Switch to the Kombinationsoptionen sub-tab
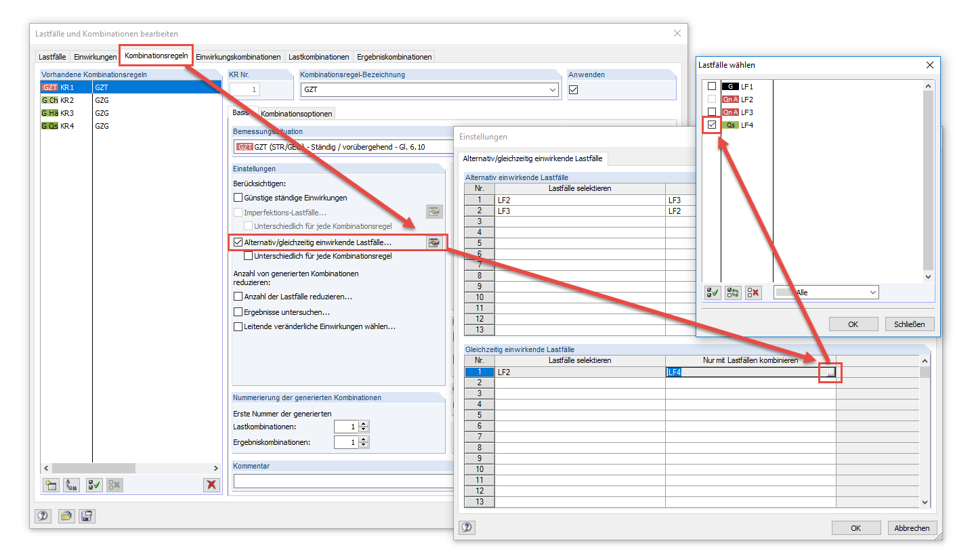The image size is (974, 560). click(x=297, y=114)
